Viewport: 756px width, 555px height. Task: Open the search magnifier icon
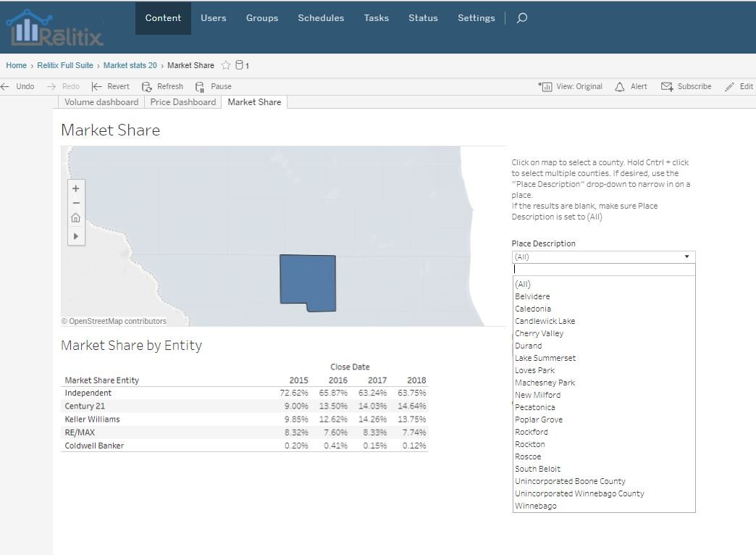click(x=521, y=18)
